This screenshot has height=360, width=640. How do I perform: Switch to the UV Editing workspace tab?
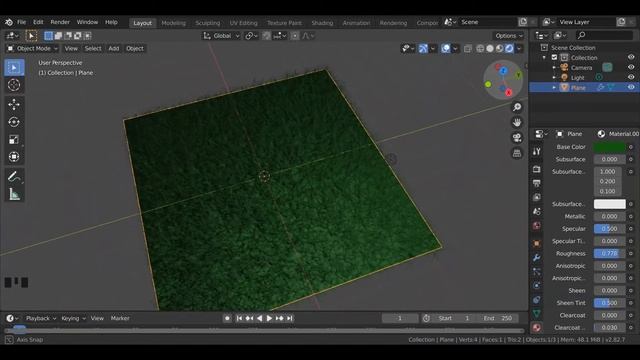pyautogui.click(x=244, y=23)
